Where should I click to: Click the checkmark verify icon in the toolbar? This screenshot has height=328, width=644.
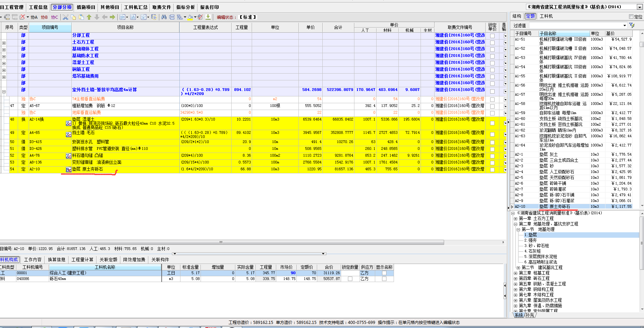point(200,17)
